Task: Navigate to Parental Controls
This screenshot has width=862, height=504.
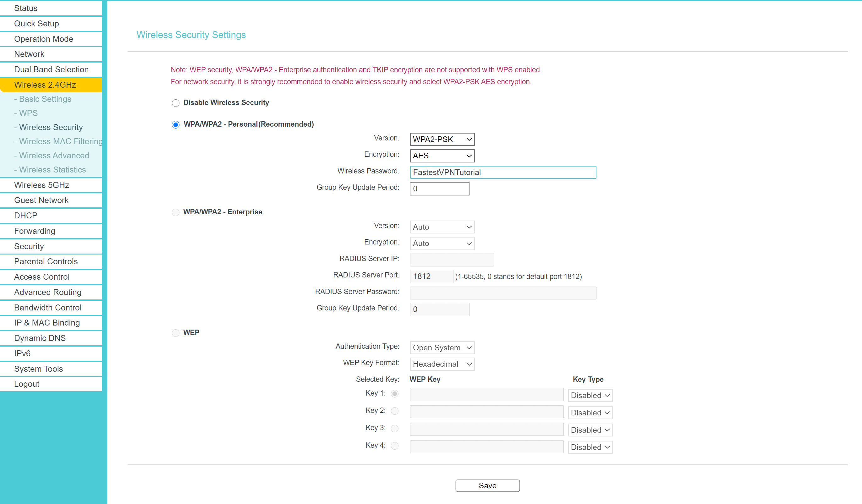Action: [x=46, y=261]
